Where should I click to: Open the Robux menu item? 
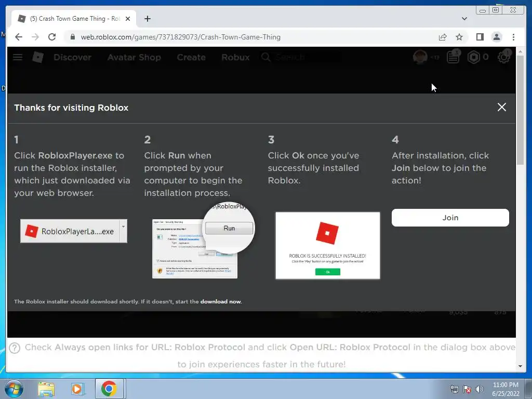point(235,57)
